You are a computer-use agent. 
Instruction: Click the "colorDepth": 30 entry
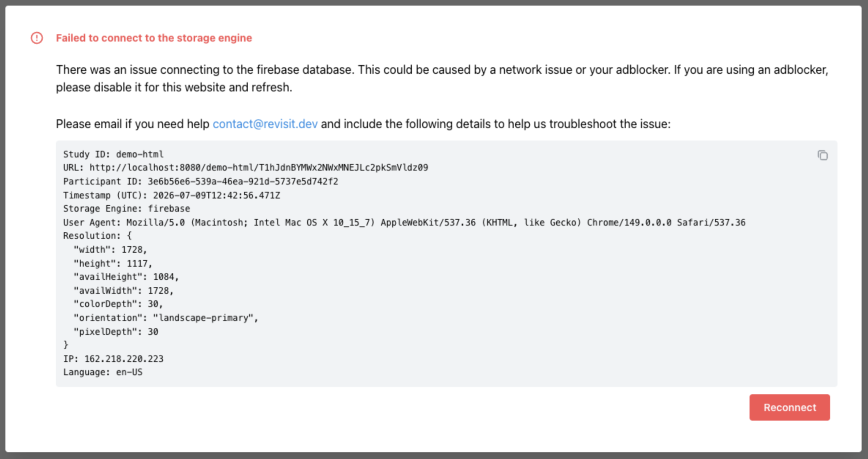point(118,304)
